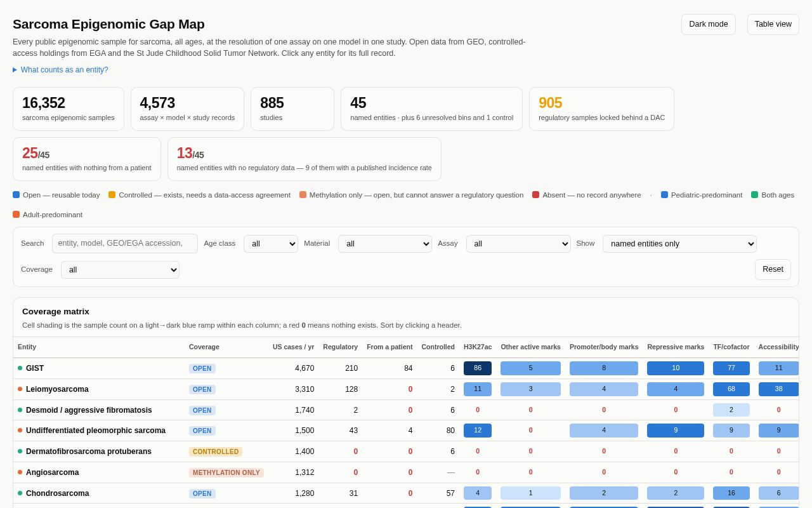Screen dimensions: 812x508
Task: Sort by the Regulatory column header
Action: 340,347
